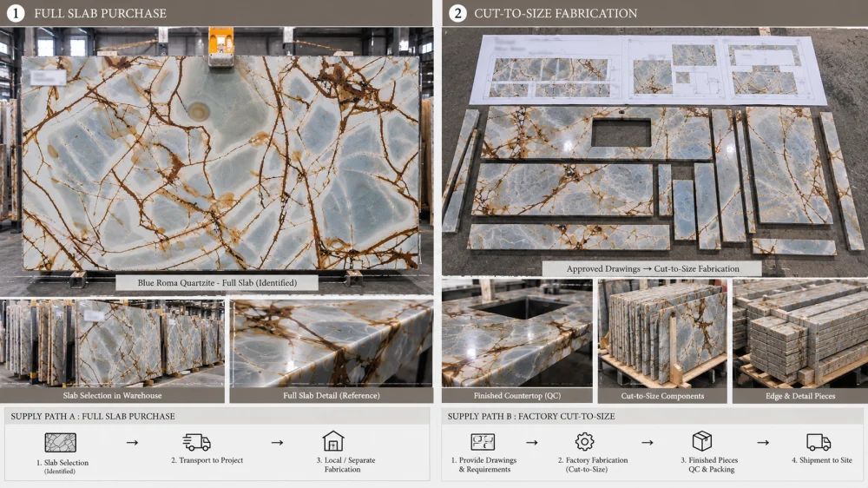Click the transport truck icon in Path A

click(196, 442)
